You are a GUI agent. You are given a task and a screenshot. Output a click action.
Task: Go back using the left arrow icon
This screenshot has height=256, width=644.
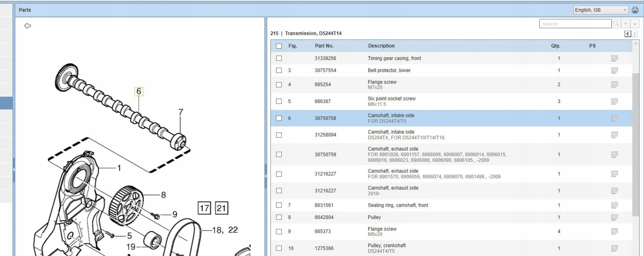27,26
